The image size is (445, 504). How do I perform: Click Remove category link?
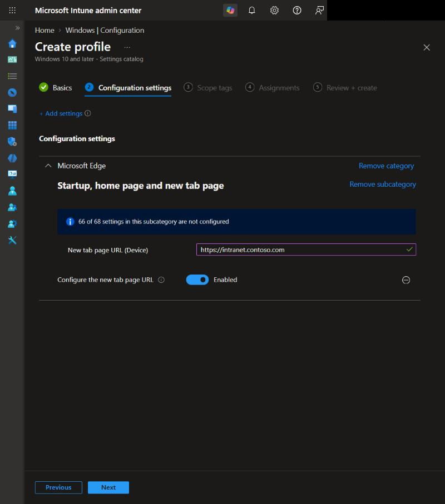point(386,166)
